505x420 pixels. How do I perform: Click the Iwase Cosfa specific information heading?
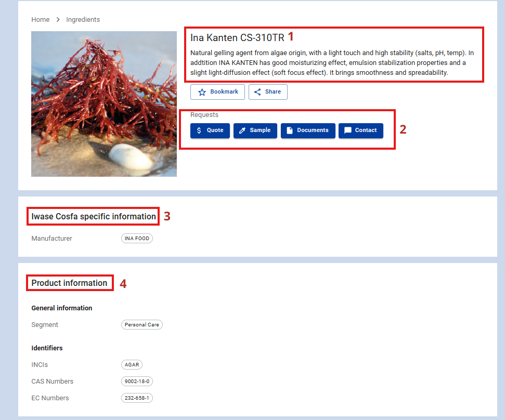coord(94,216)
